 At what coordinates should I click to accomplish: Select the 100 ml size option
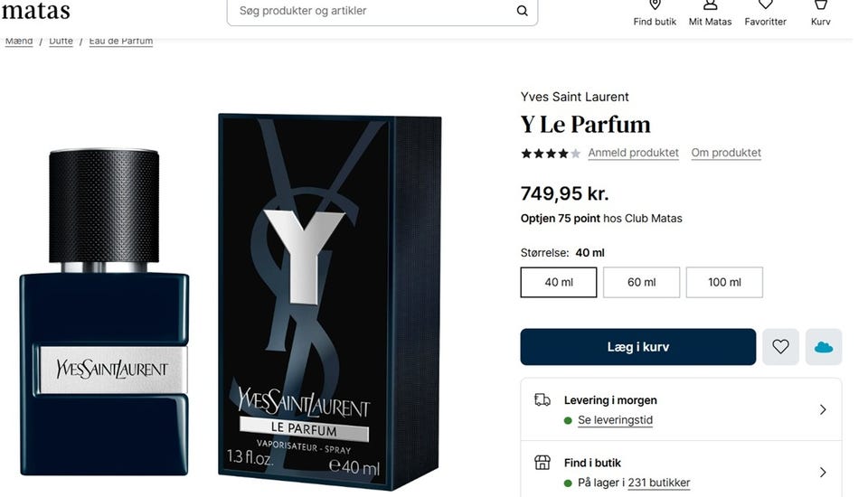724,282
